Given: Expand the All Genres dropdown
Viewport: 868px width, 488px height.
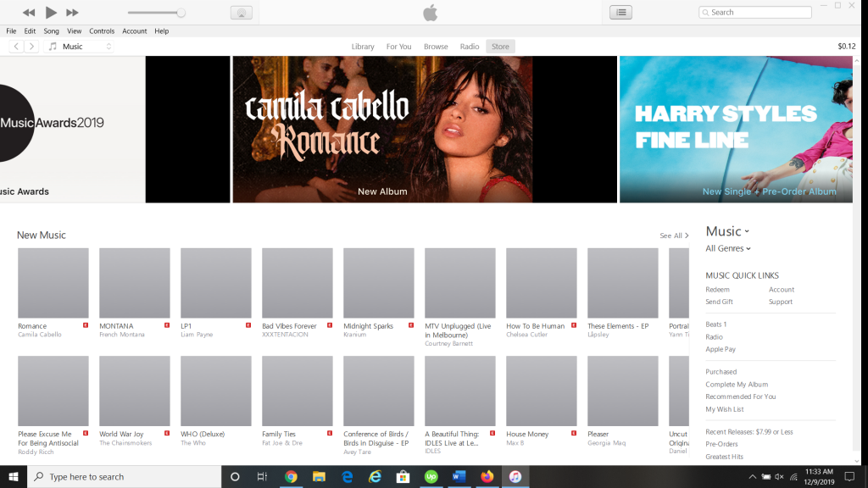Looking at the screenshot, I should [x=728, y=248].
